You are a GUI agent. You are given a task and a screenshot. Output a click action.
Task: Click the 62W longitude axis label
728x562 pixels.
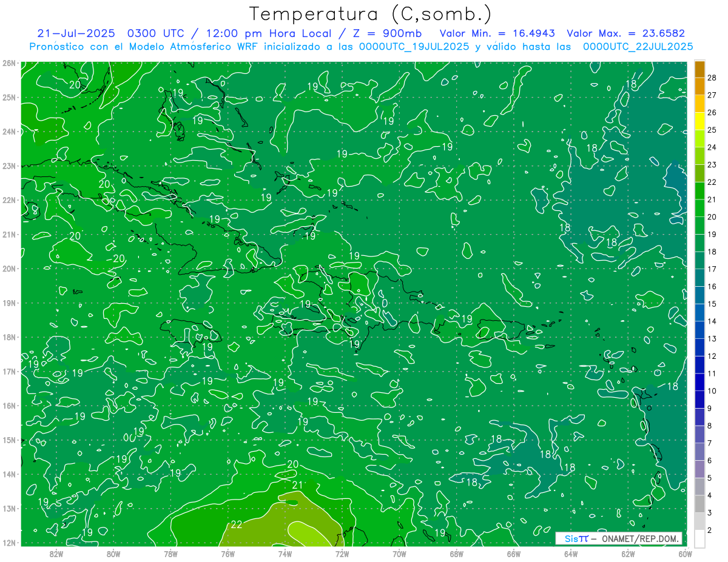[628, 554]
